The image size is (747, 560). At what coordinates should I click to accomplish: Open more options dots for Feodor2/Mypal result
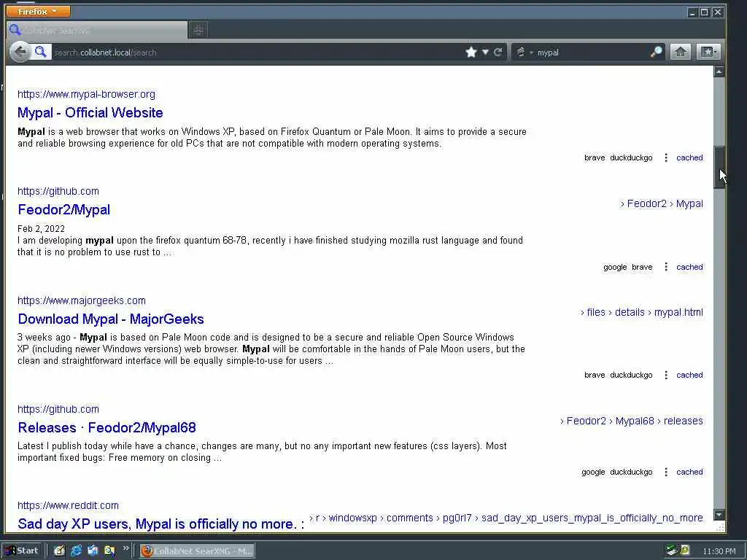click(x=665, y=267)
